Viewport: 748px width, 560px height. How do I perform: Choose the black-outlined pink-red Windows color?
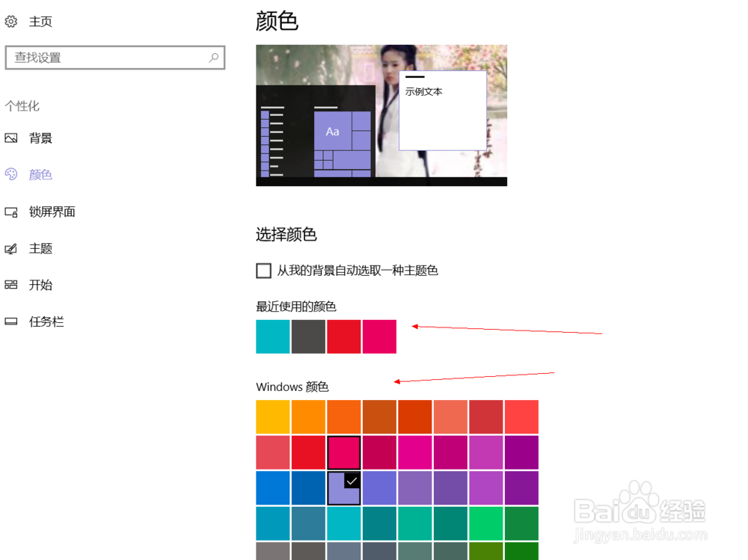click(x=344, y=452)
